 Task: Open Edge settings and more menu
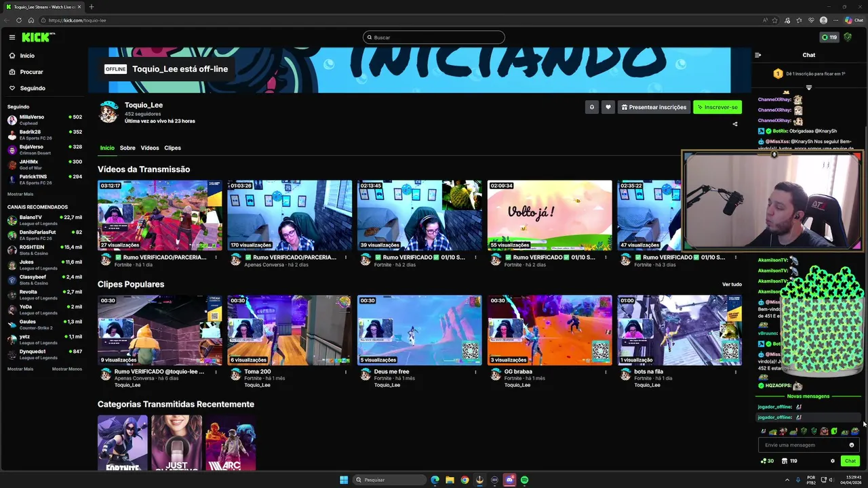coord(834,20)
